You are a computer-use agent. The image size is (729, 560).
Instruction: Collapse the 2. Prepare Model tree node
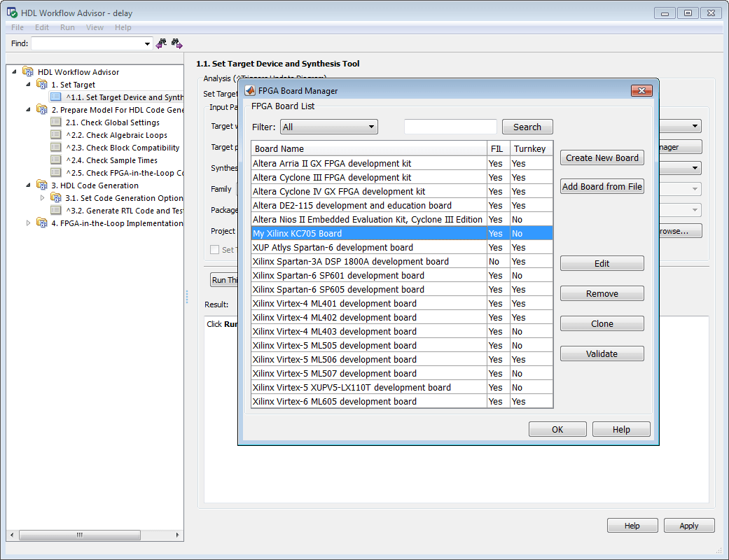28,110
